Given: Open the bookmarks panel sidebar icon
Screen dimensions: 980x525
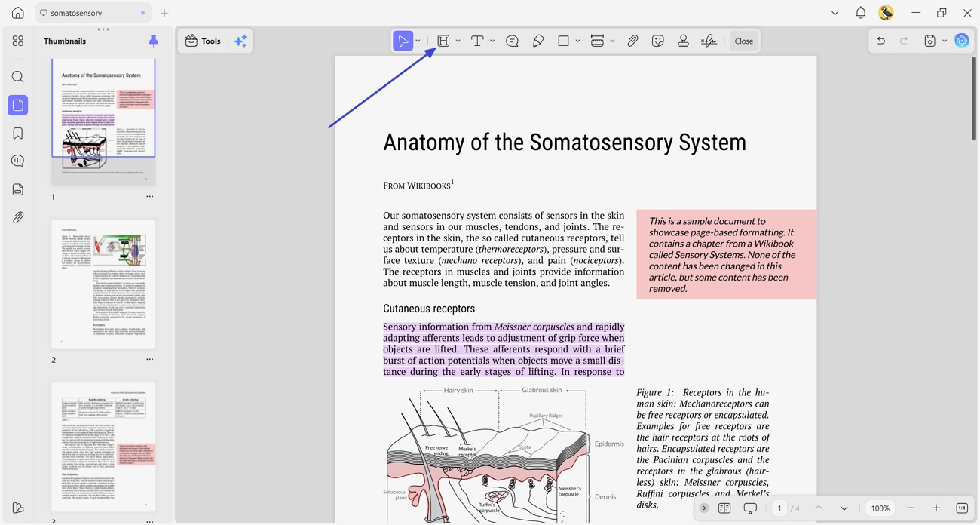Looking at the screenshot, I should pos(18,134).
